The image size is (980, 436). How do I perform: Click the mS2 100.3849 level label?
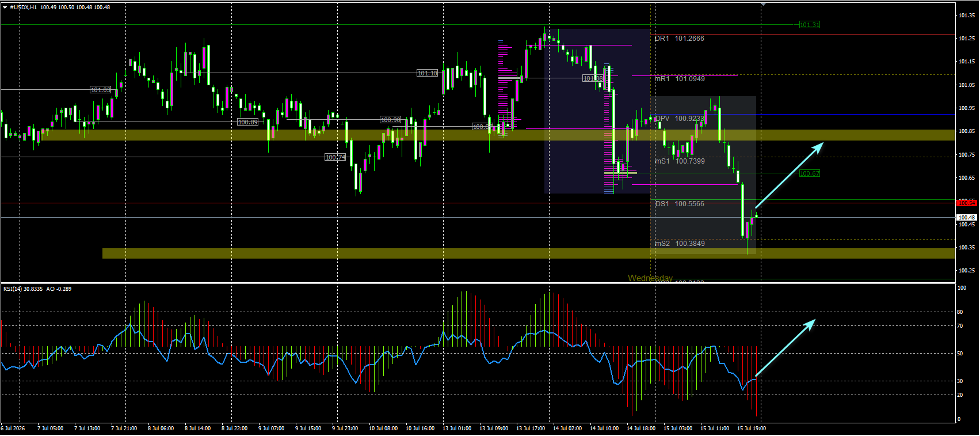click(x=680, y=244)
